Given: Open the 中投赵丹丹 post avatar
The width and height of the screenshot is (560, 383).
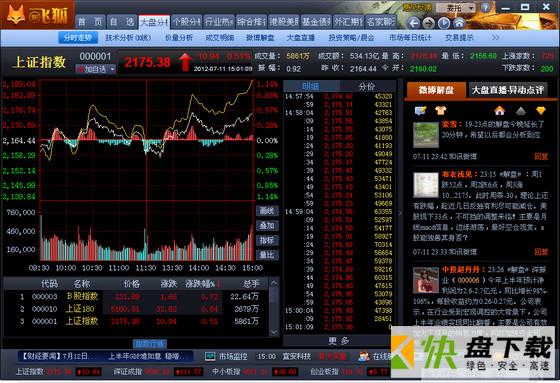Looking at the screenshot, I should [x=426, y=280].
